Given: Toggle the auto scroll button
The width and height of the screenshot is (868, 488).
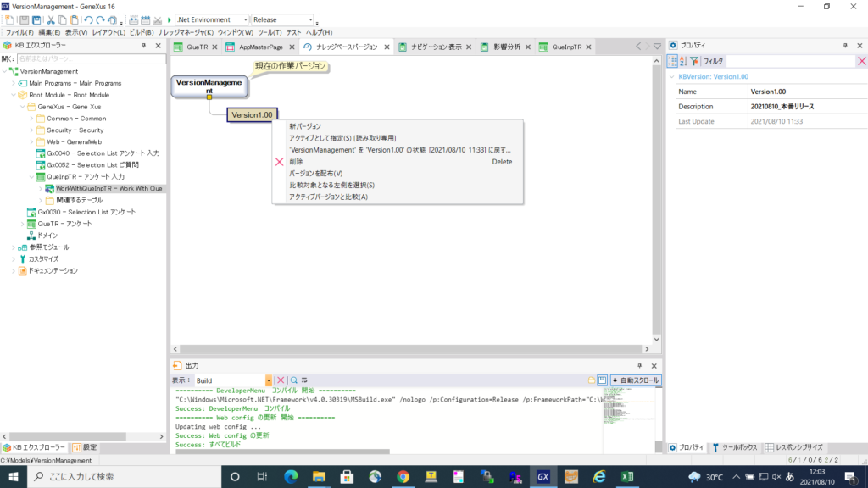Looking at the screenshot, I should (x=635, y=380).
